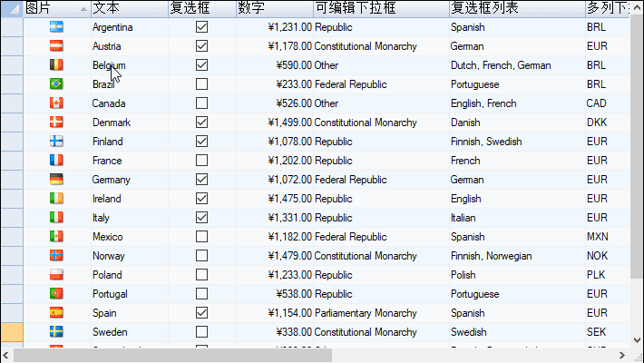Screen dimensions: 644x363
Task: Select the Norway flag icon
Action: pyautogui.click(x=56, y=256)
